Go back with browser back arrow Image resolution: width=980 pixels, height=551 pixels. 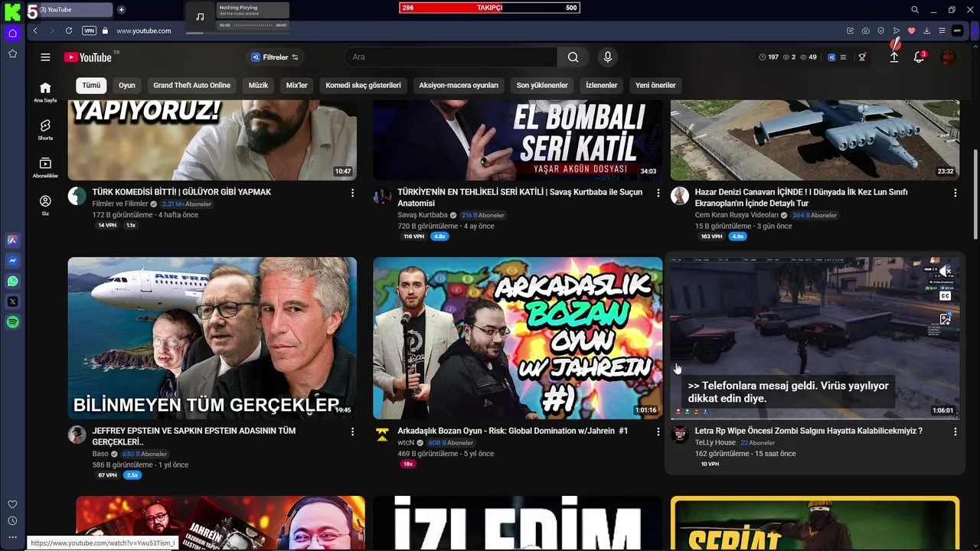point(35,31)
